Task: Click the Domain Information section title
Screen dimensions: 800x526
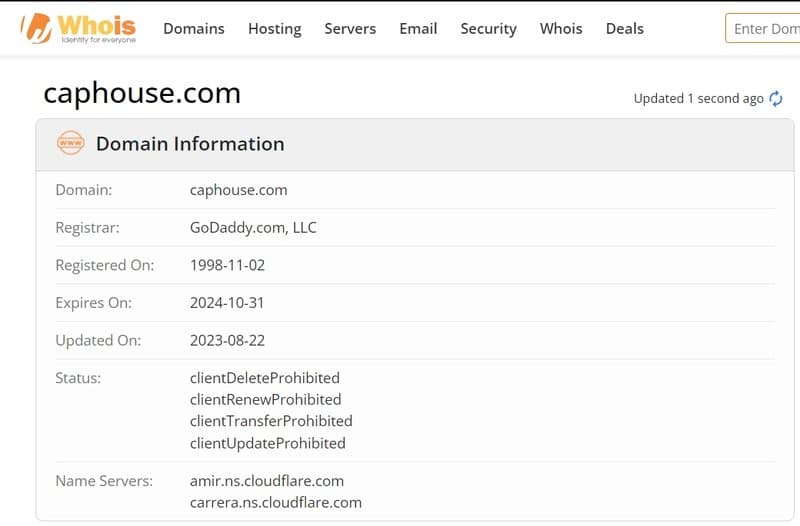Action: pyautogui.click(x=190, y=144)
